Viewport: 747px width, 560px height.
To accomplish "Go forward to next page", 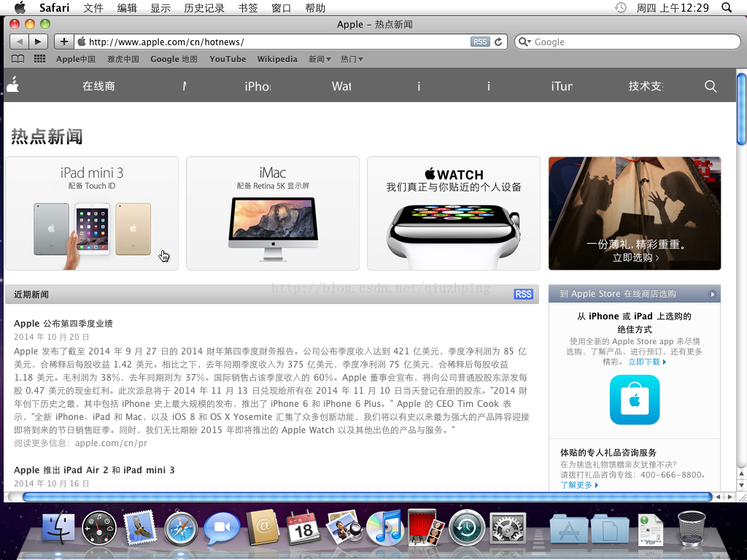I will 38,42.
